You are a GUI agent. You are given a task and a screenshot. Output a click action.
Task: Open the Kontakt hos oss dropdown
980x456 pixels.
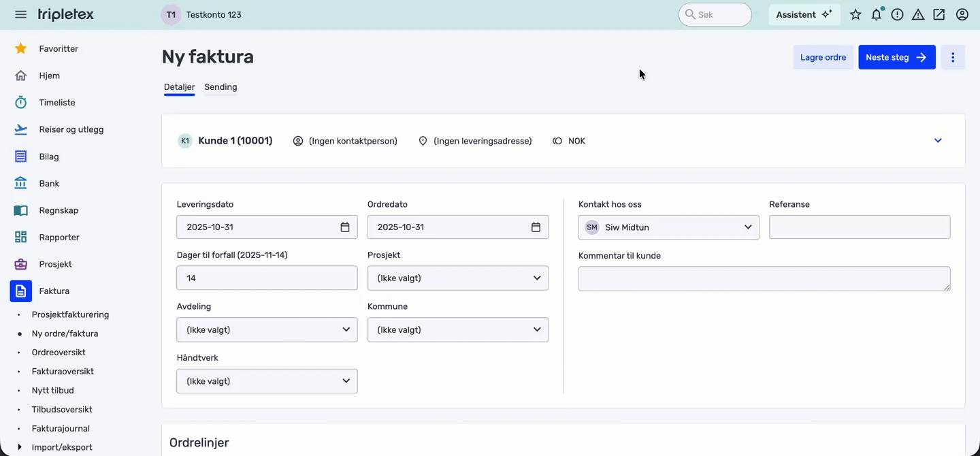coord(668,227)
